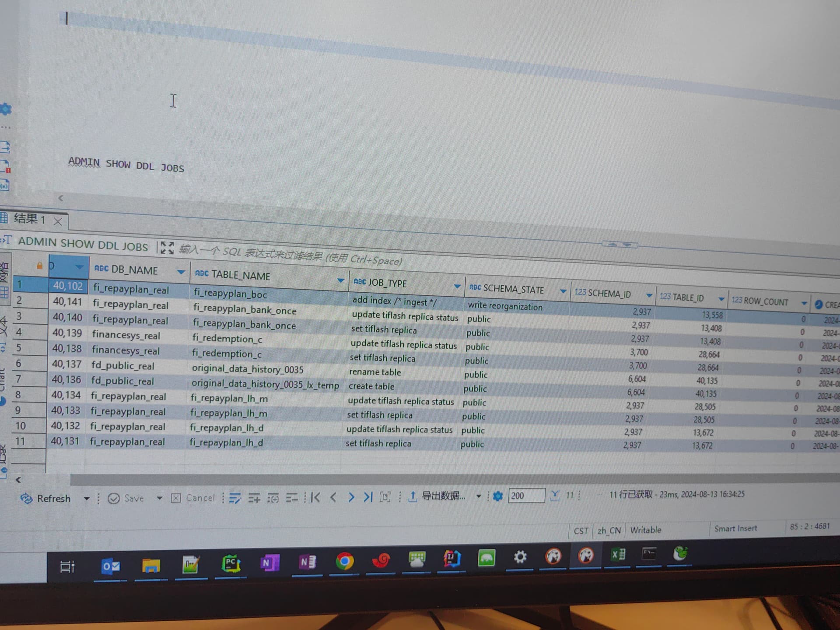The width and height of the screenshot is (840, 630).
Task: Close the 结果 1 tab
Action: coord(58,221)
